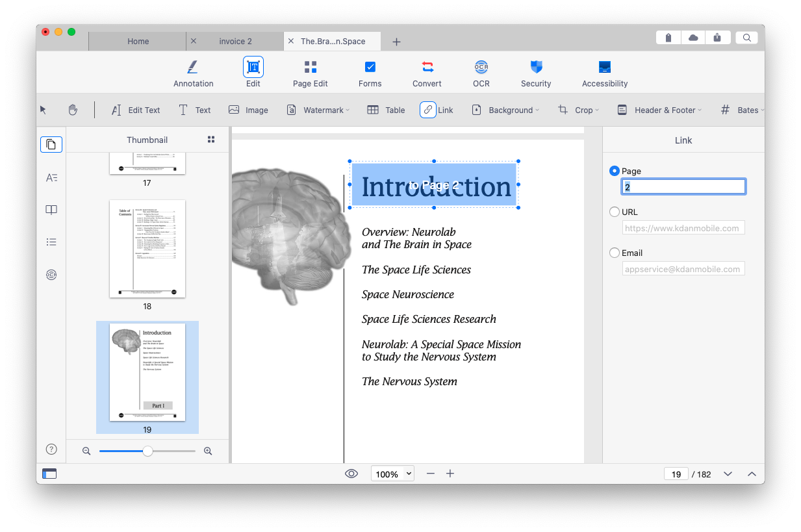801x532 pixels.
Task: Switch to The.Bra...n.Space tab
Action: (x=333, y=41)
